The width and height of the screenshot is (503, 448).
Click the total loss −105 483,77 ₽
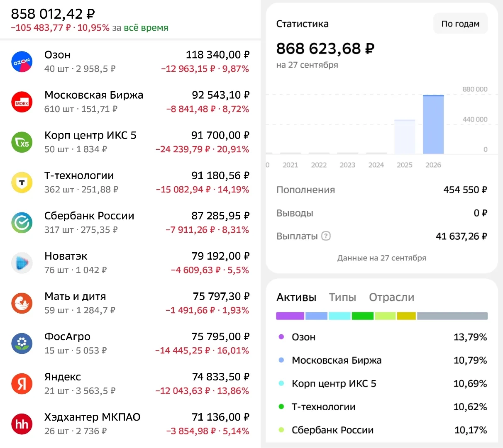pyautogui.click(x=41, y=28)
